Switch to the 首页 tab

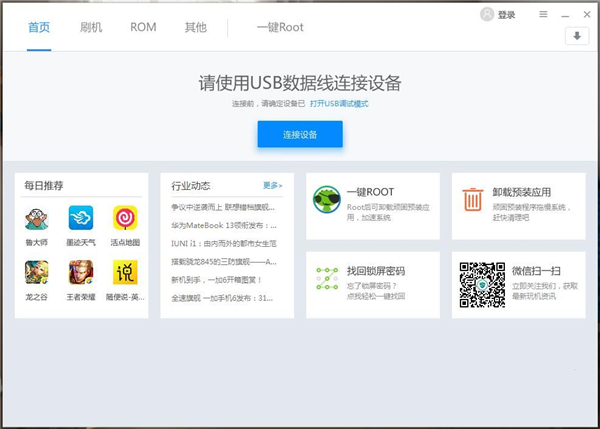[39, 28]
